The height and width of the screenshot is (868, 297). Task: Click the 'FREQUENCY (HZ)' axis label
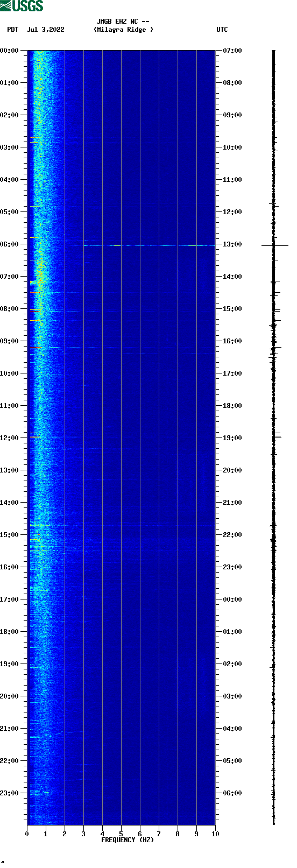coord(128,840)
